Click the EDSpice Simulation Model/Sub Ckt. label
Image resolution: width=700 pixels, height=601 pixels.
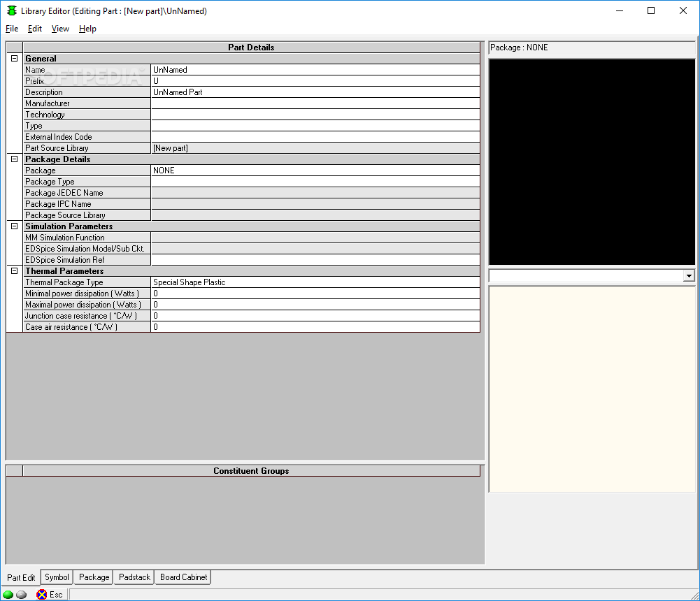(85, 249)
